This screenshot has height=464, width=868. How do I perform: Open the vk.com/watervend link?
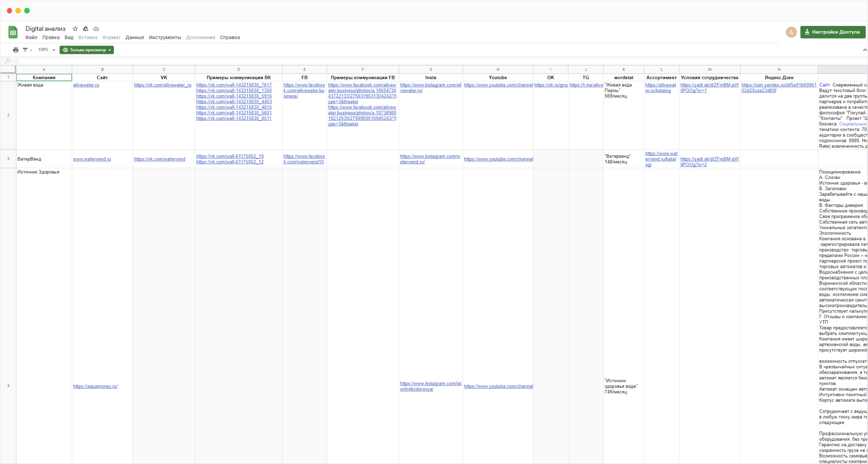point(159,159)
